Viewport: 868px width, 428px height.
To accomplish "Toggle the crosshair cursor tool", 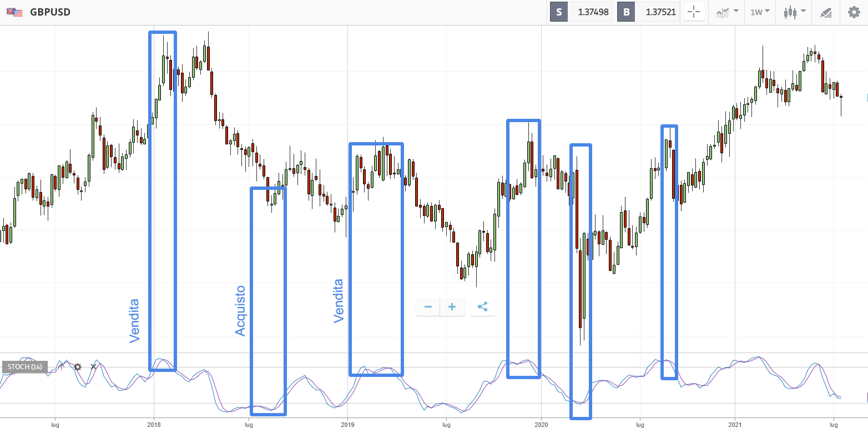I will 694,12.
